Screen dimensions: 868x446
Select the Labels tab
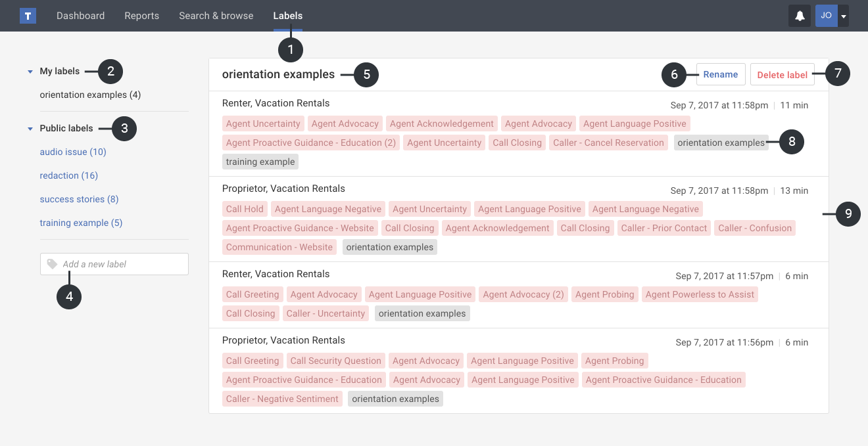point(287,16)
